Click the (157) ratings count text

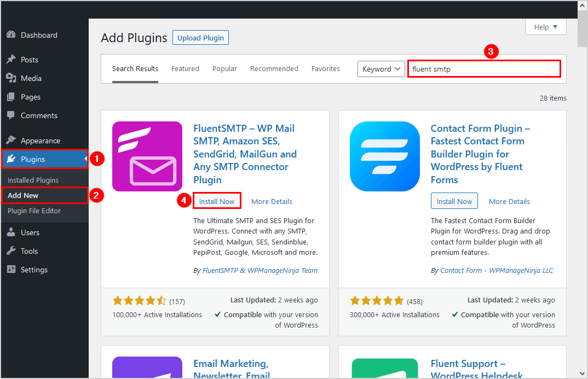click(x=177, y=301)
